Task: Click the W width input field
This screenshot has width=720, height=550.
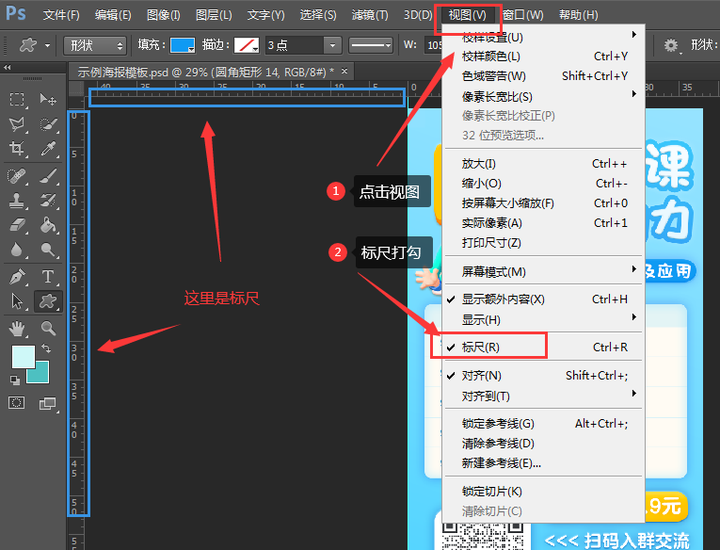Action: [433, 45]
